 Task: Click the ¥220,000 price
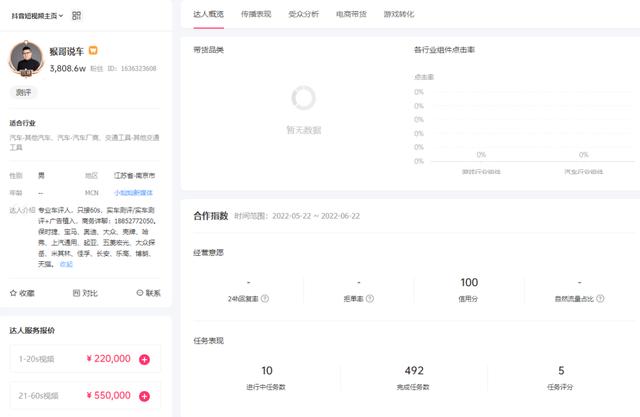point(109,359)
